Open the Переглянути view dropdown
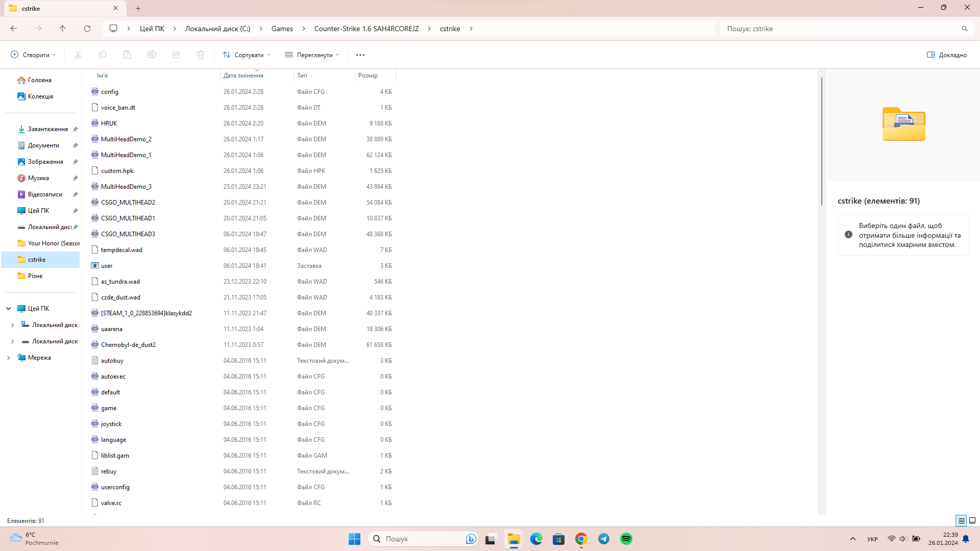The image size is (980, 551). coord(312,55)
